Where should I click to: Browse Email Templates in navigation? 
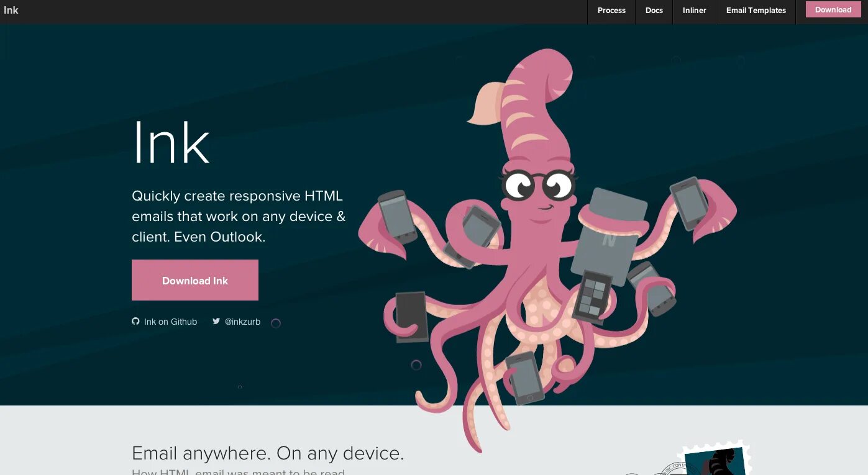pyautogui.click(x=756, y=11)
